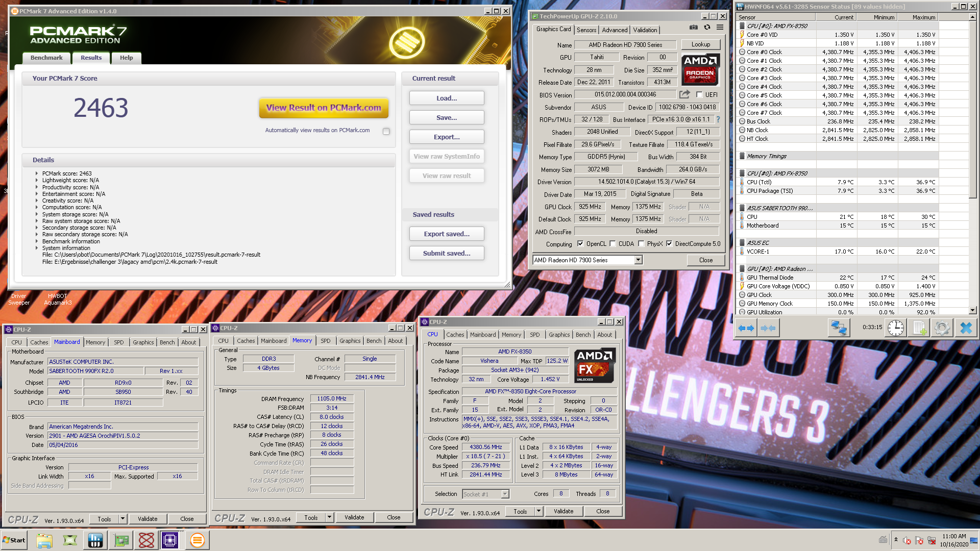
Task: Click the red atom-shaped taskbar icon
Action: [x=146, y=540]
